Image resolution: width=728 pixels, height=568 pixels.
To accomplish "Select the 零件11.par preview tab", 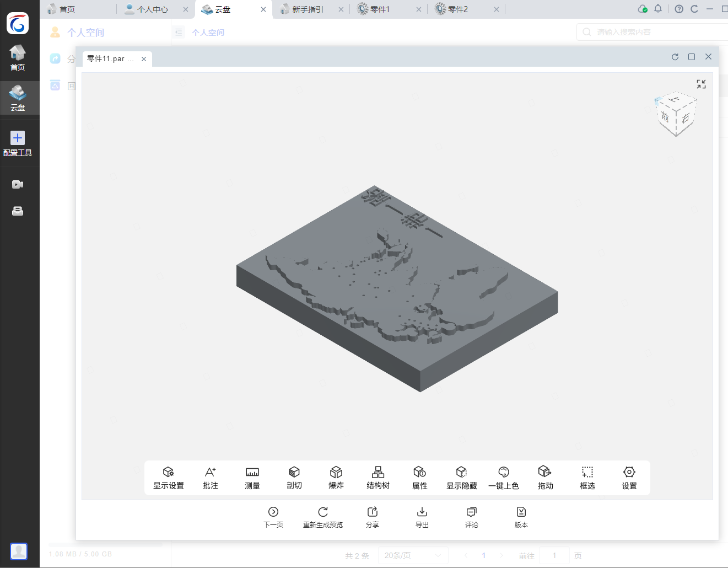I will click(x=110, y=59).
